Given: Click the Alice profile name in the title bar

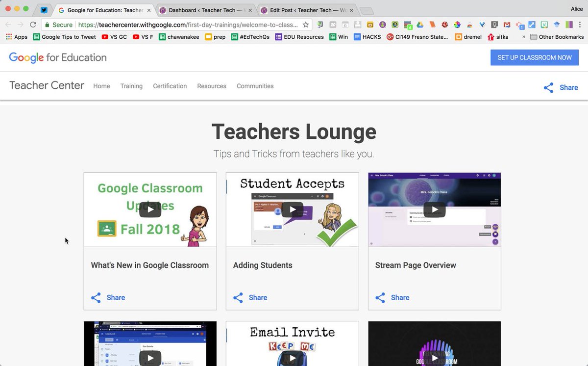Looking at the screenshot, I should click(577, 9).
